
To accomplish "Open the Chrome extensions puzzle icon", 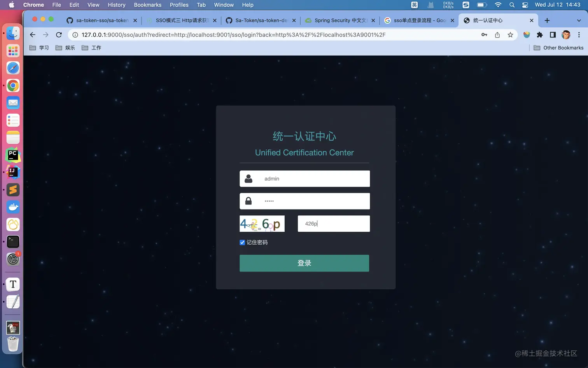I will pyautogui.click(x=540, y=35).
